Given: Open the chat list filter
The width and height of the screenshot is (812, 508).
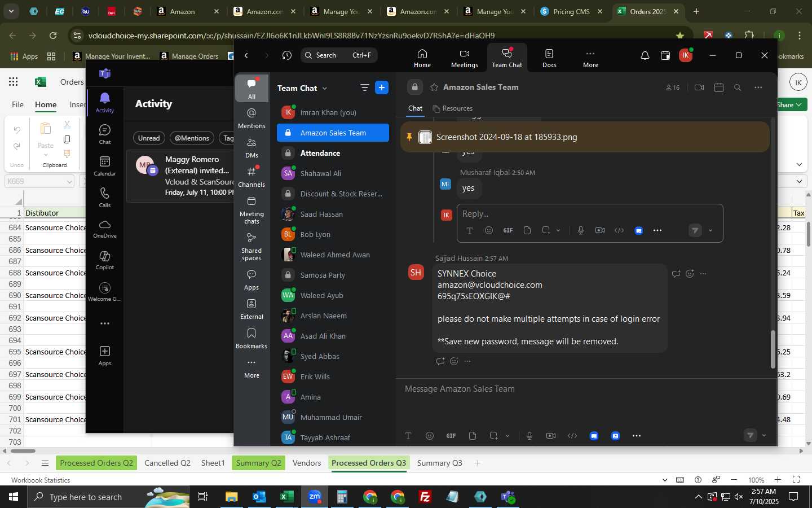Looking at the screenshot, I should [364, 87].
